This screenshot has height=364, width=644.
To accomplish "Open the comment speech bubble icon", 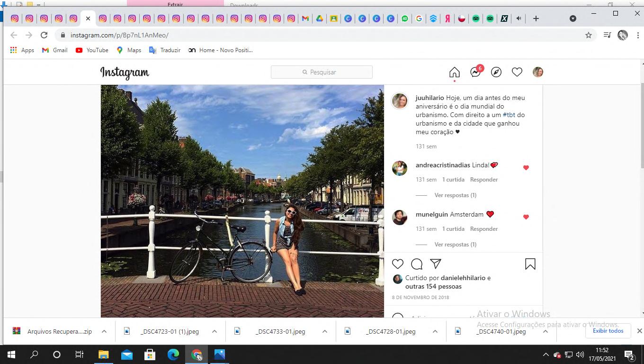I will pyautogui.click(x=417, y=264).
